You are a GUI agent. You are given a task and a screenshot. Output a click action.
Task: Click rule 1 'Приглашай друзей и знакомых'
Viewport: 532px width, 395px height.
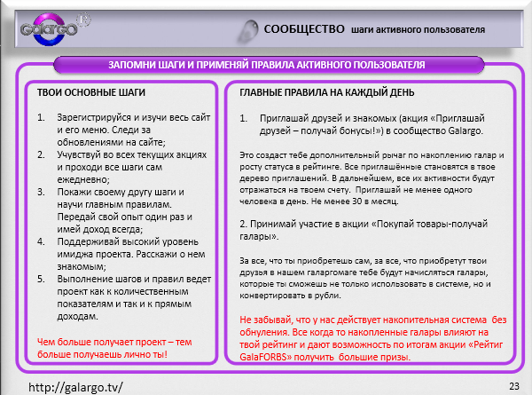pos(362,124)
